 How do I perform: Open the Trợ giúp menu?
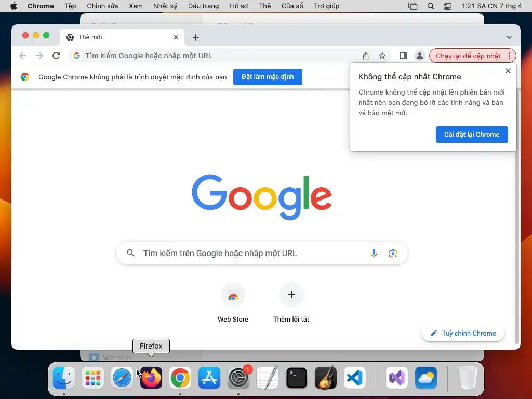click(x=327, y=6)
